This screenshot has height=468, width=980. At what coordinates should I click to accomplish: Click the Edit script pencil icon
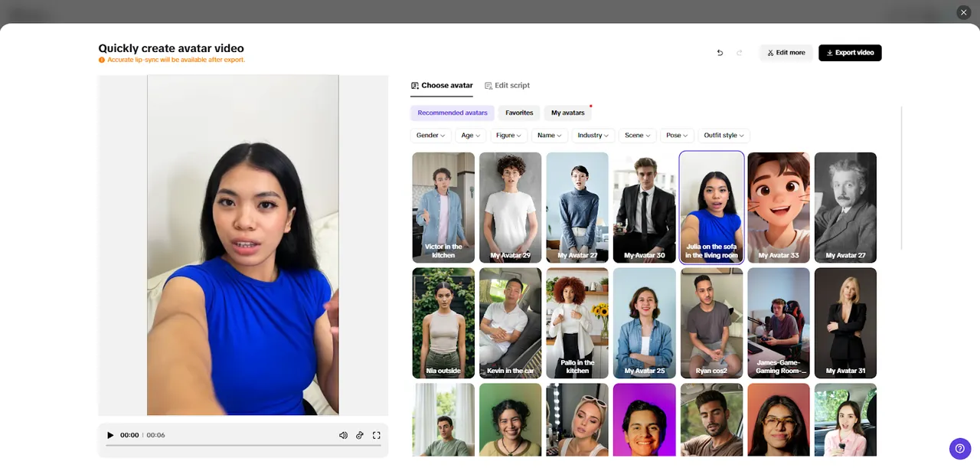pyautogui.click(x=490, y=85)
